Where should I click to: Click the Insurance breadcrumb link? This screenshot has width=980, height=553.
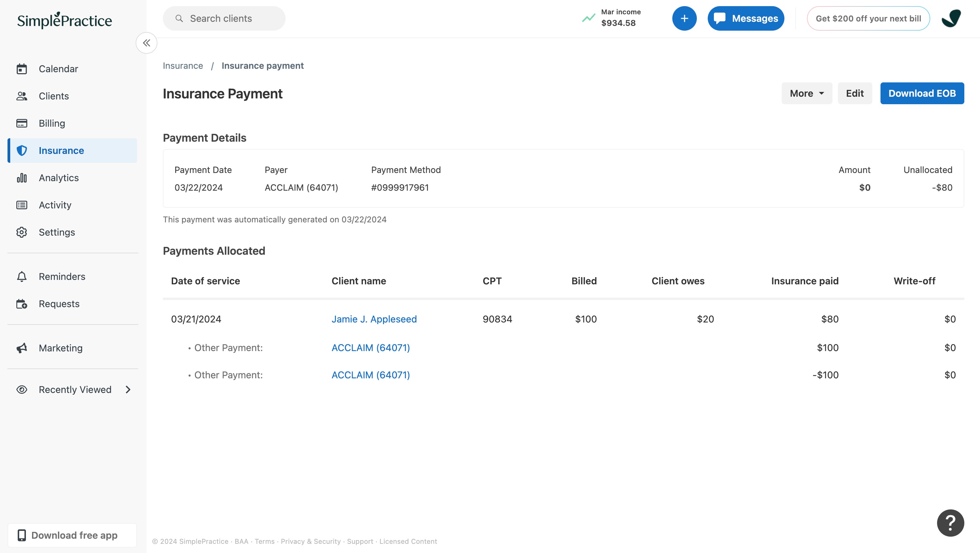click(x=183, y=66)
